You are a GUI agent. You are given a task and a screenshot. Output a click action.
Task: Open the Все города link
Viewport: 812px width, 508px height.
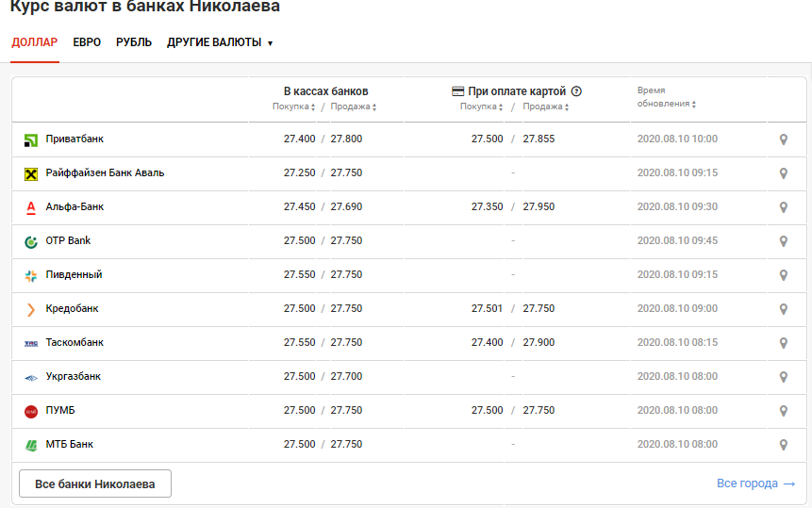click(x=755, y=483)
